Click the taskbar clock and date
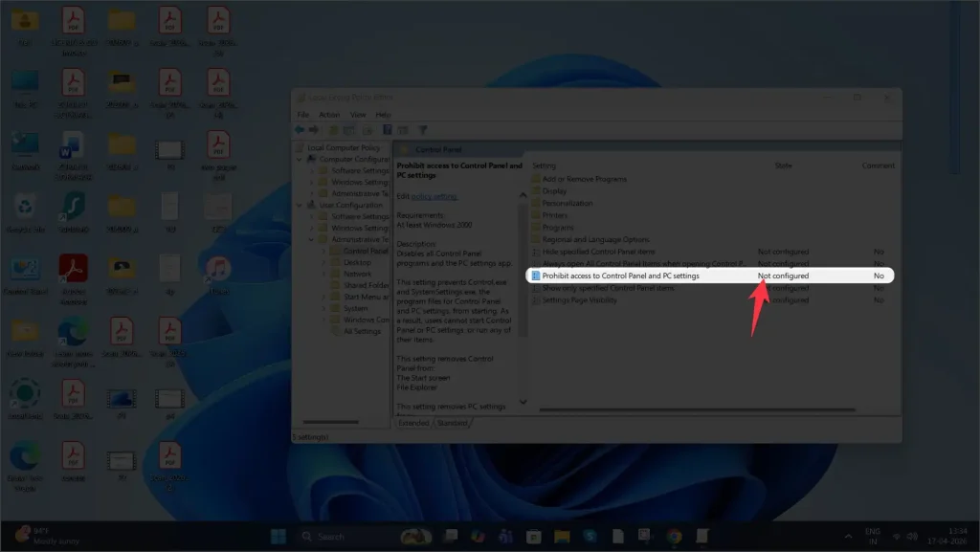Viewport: 980px width, 552px height. (947, 537)
